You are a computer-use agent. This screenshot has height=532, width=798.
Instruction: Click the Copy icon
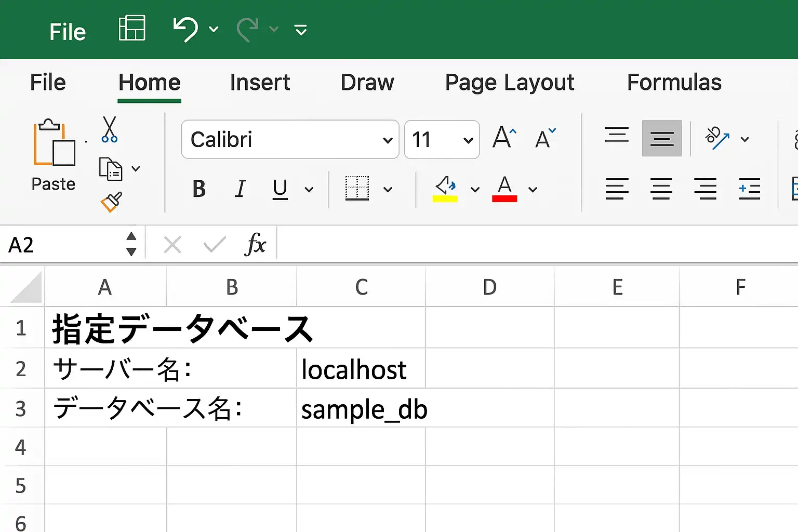coord(111,169)
